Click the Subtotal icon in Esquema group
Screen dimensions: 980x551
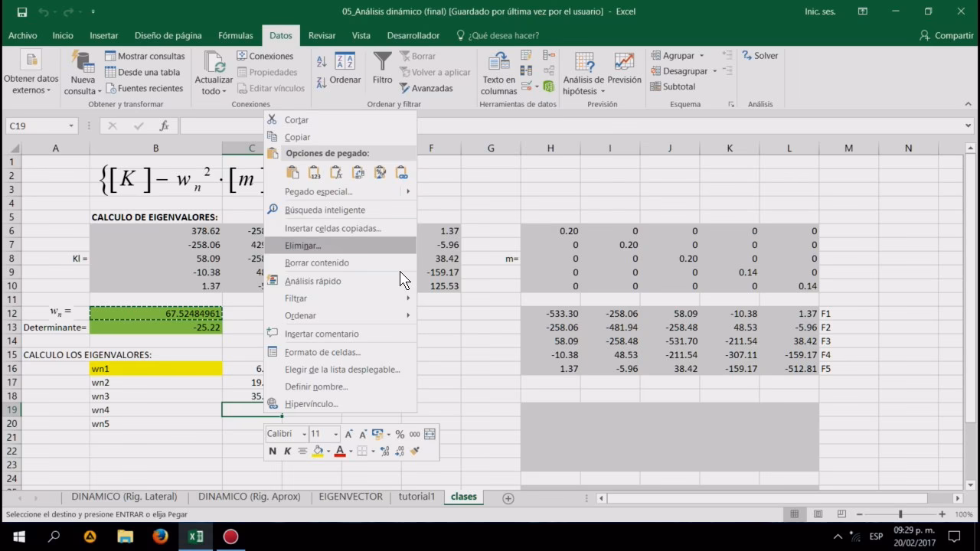[x=672, y=87]
